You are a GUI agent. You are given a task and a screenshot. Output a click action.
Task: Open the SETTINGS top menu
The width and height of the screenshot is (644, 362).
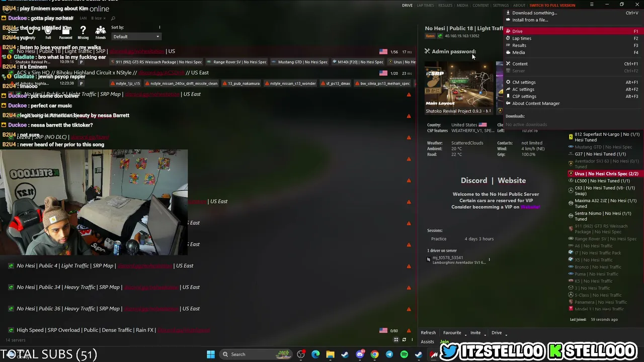click(x=501, y=6)
